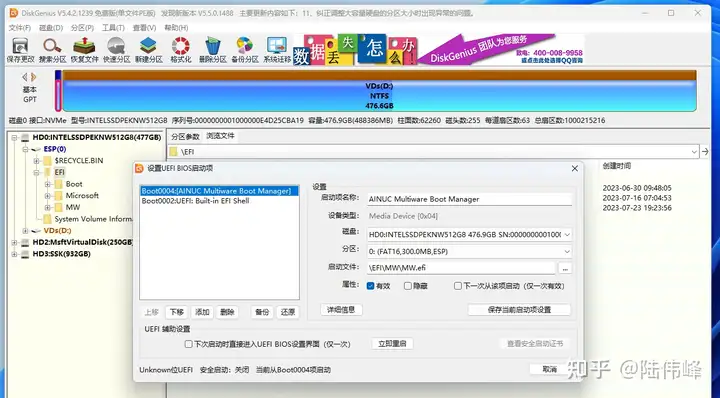720x398 pixels.
Task: Open the 磁盘(D) menu
Action: pyautogui.click(x=51, y=28)
